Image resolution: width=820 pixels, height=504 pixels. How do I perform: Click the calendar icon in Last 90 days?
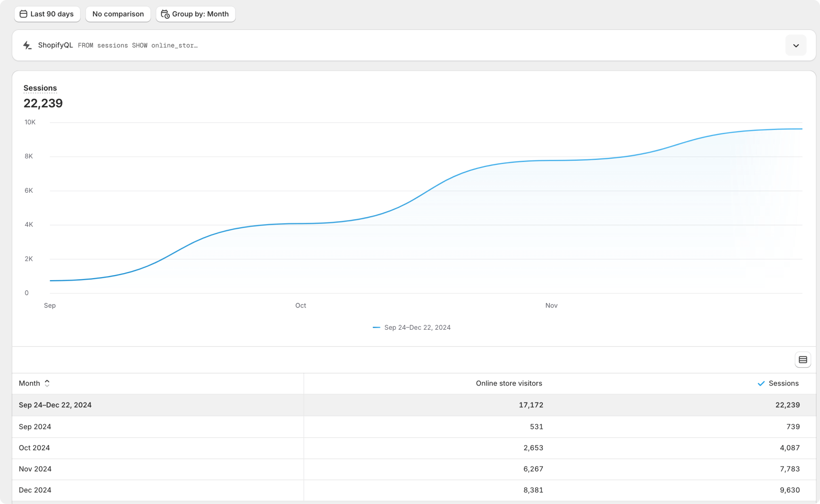[23, 14]
